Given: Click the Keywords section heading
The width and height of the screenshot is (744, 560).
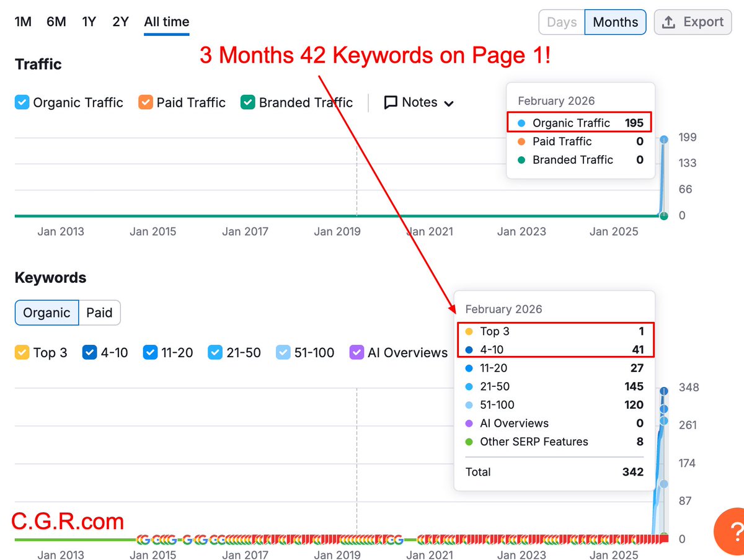Looking at the screenshot, I should (x=50, y=278).
